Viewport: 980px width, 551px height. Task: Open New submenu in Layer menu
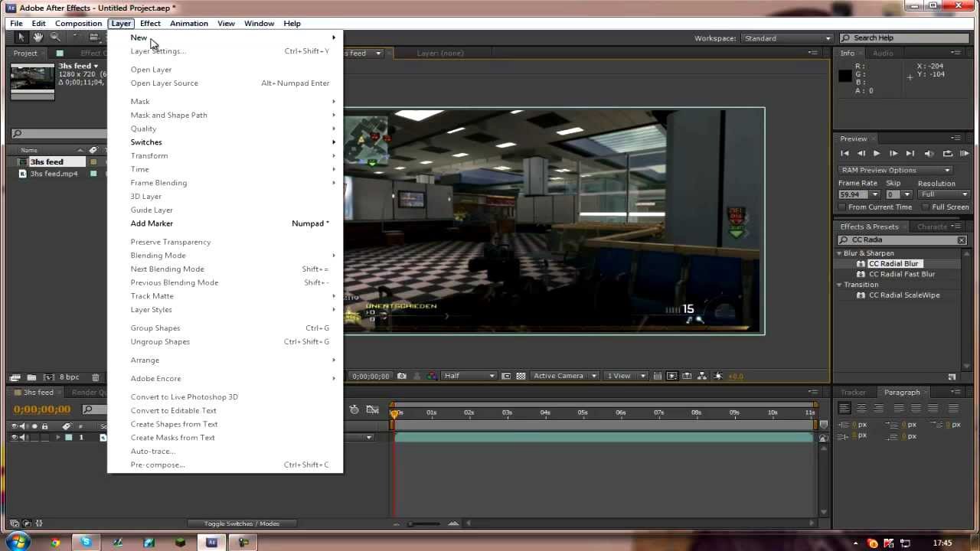tap(226, 37)
